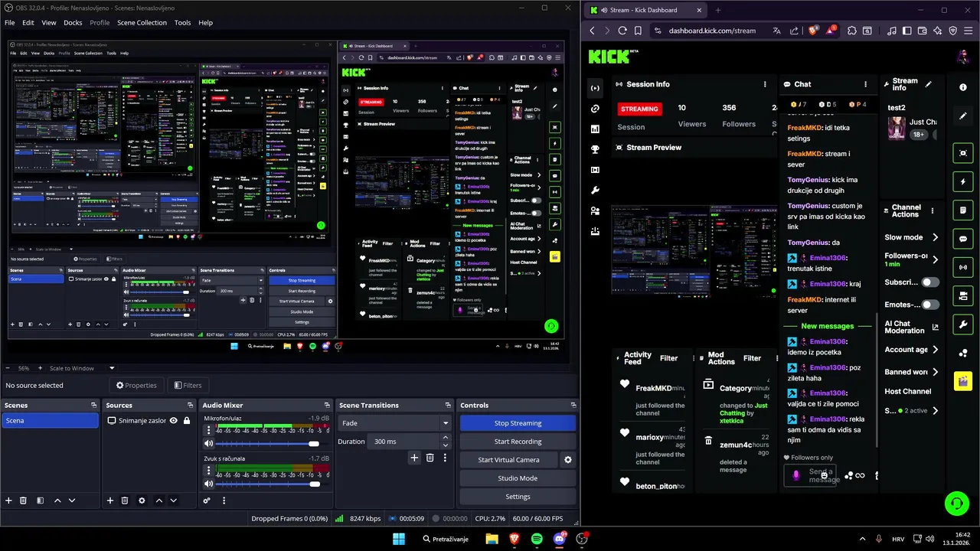980x551 pixels.
Task: Open the Edit menu in OBS
Action: 28,23
